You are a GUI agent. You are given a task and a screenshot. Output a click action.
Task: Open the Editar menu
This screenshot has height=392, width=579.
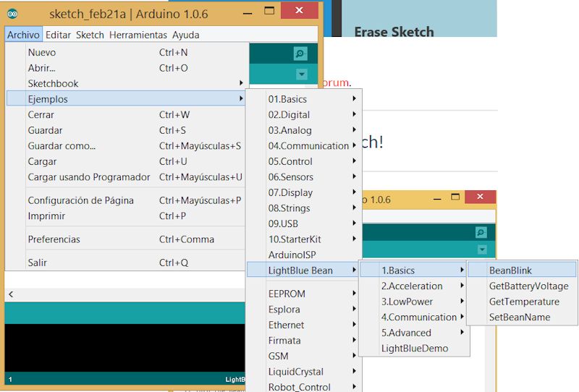58,35
